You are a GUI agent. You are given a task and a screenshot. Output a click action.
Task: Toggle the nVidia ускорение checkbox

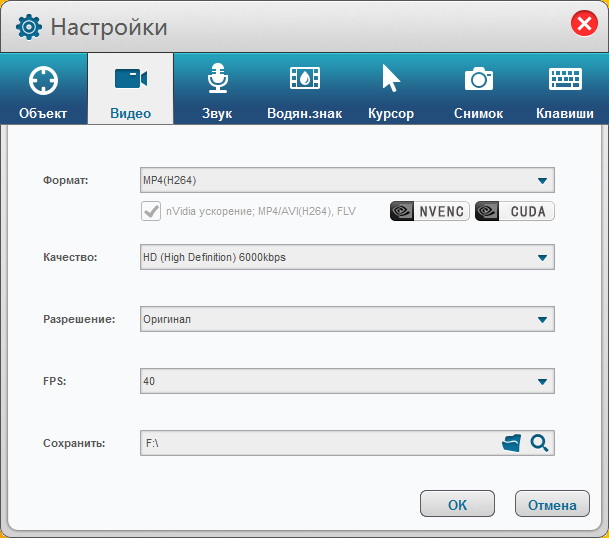pos(152,211)
